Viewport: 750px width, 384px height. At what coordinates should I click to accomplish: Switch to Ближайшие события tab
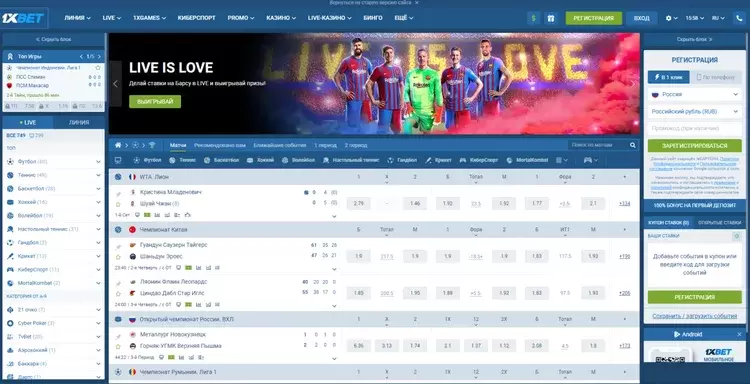pos(280,145)
